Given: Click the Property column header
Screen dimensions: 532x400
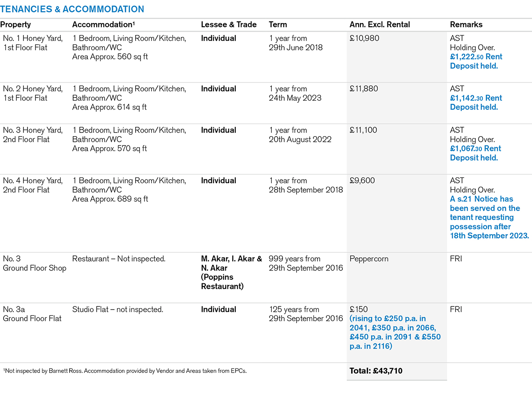Looking at the screenshot, I should coord(16,25).
